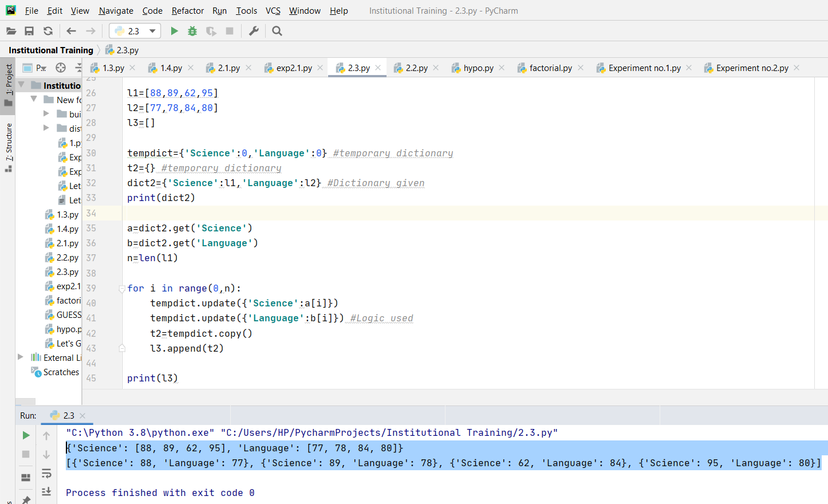Image resolution: width=828 pixels, height=504 pixels.
Task: Run with coverage using the grayed coverage icon
Action: [x=211, y=30]
